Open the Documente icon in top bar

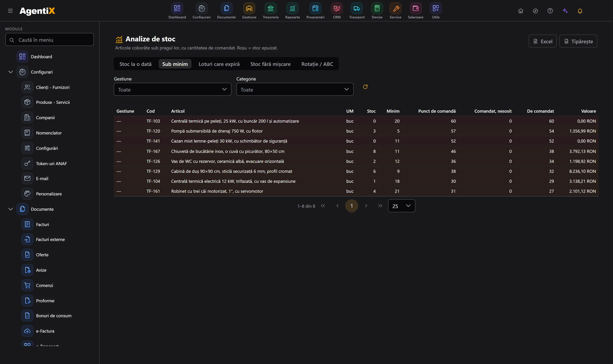pyautogui.click(x=226, y=8)
